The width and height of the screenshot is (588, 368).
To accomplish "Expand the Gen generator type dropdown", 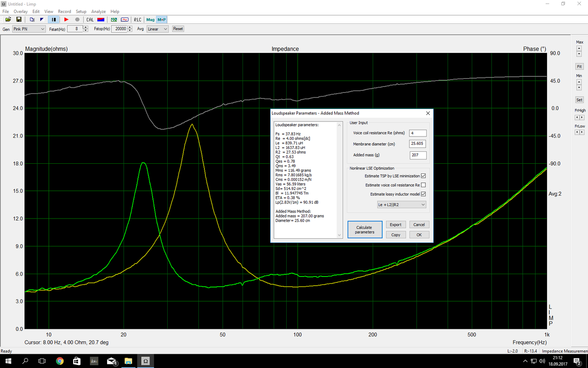I will click(28, 29).
